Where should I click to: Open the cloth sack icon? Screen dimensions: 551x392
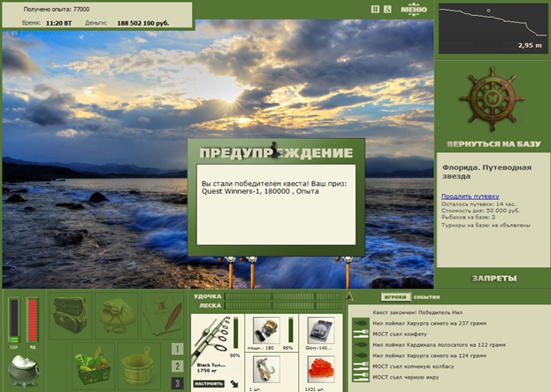pos(117,315)
